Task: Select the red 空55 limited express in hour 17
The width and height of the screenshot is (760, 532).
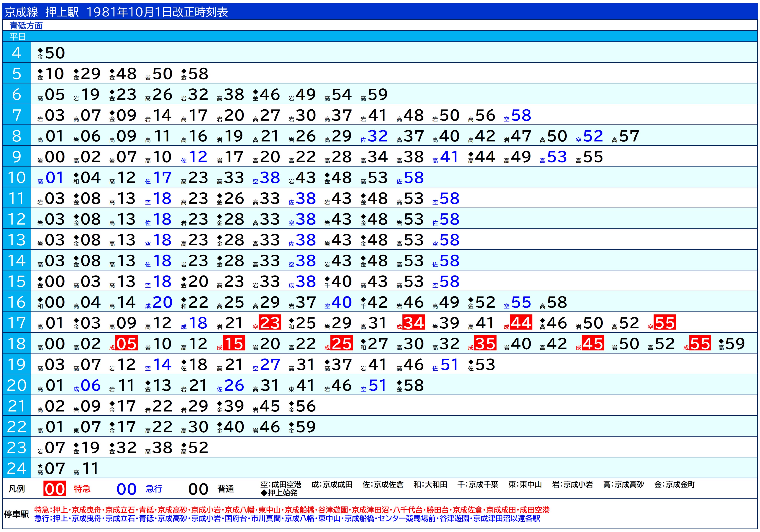Action: pos(662,323)
